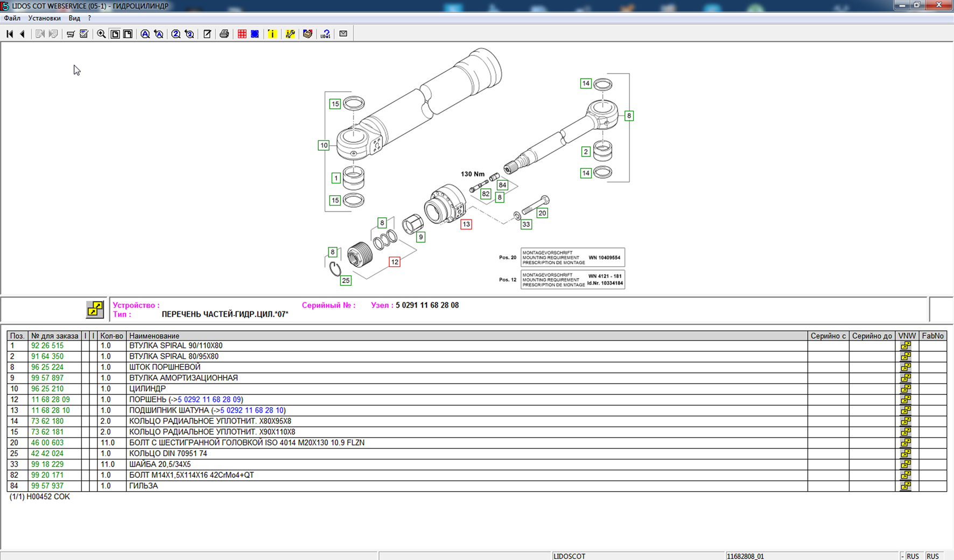
Task: Open the Файл menu
Action: click(x=12, y=18)
